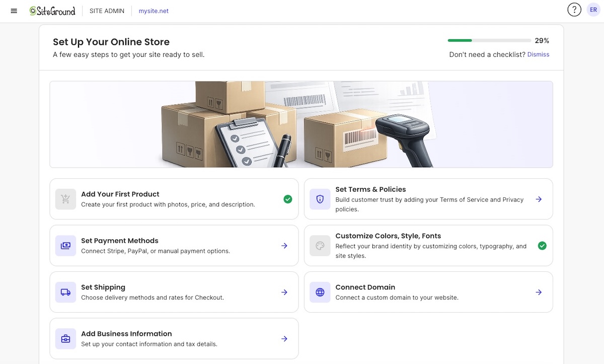Image resolution: width=604 pixels, height=364 pixels.
Task: Open the ER user avatar menu
Action: click(x=593, y=10)
